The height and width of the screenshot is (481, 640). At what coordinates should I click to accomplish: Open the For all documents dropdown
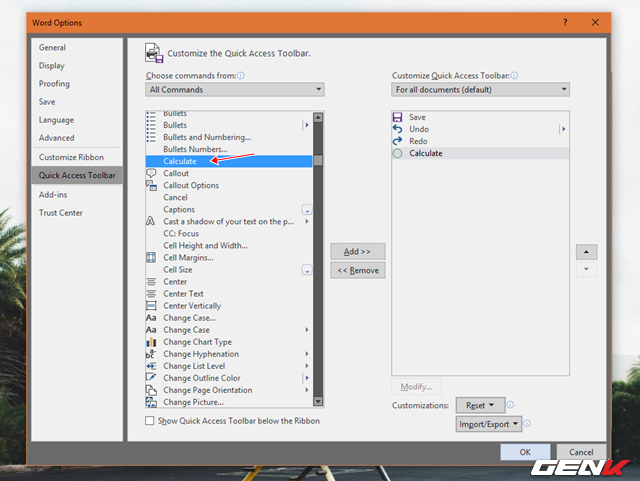(x=480, y=89)
